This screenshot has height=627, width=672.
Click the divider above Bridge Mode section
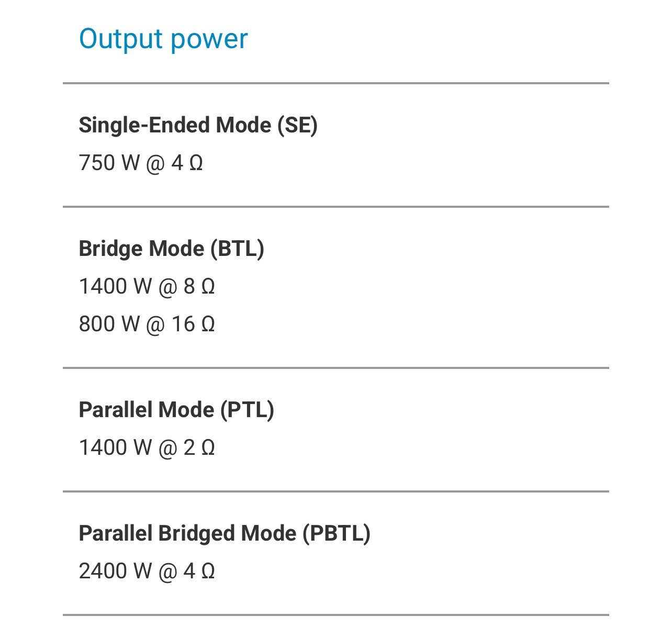pyautogui.click(x=336, y=207)
